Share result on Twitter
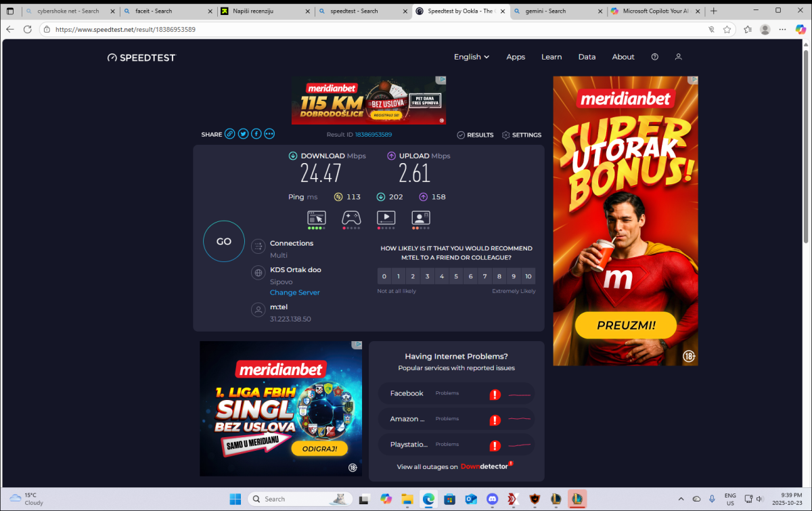 [x=244, y=134]
